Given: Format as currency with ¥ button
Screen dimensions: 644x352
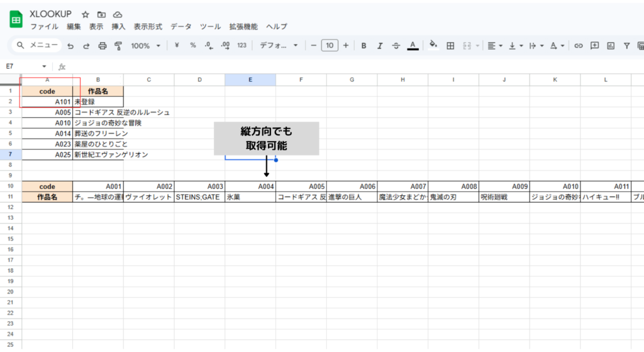Looking at the screenshot, I should tap(177, 45).
